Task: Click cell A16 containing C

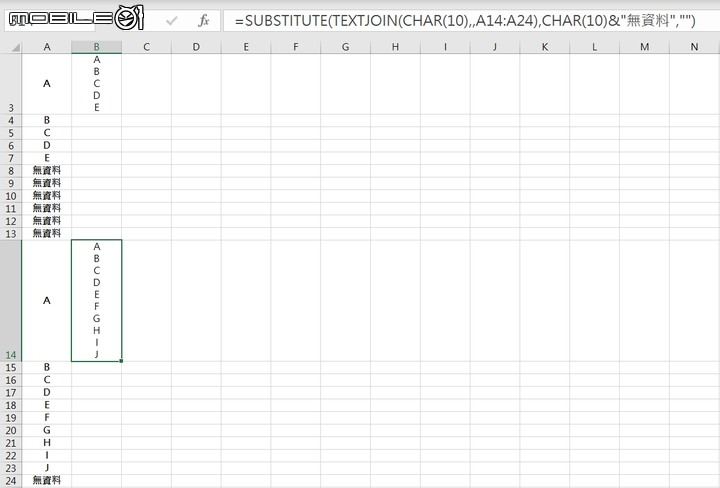Action: [x=47, y=380]
